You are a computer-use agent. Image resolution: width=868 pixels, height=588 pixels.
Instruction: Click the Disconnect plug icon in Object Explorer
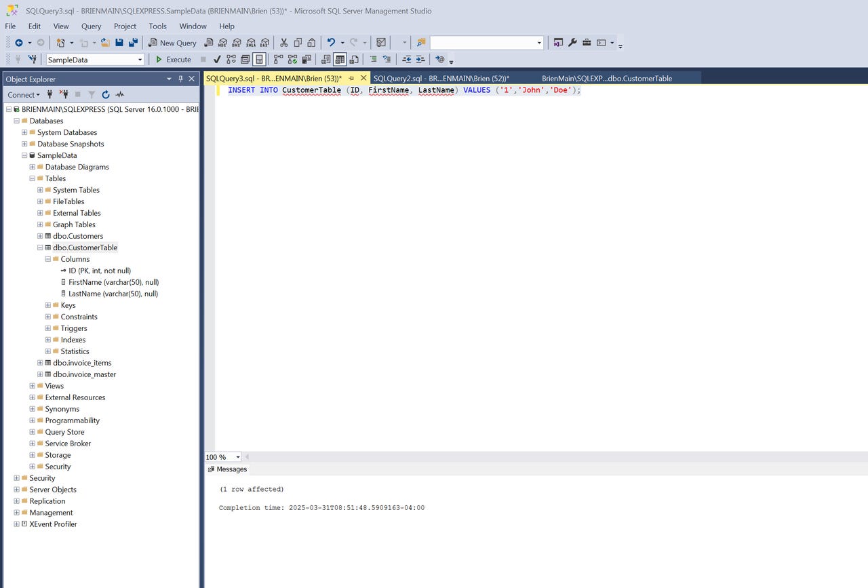(x=64, y=95)
